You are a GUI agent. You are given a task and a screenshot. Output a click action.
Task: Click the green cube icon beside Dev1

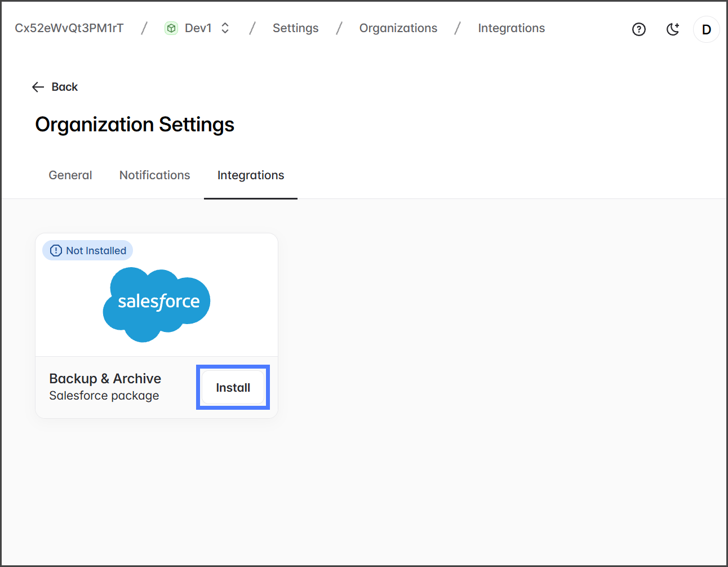tap(171, 28)
